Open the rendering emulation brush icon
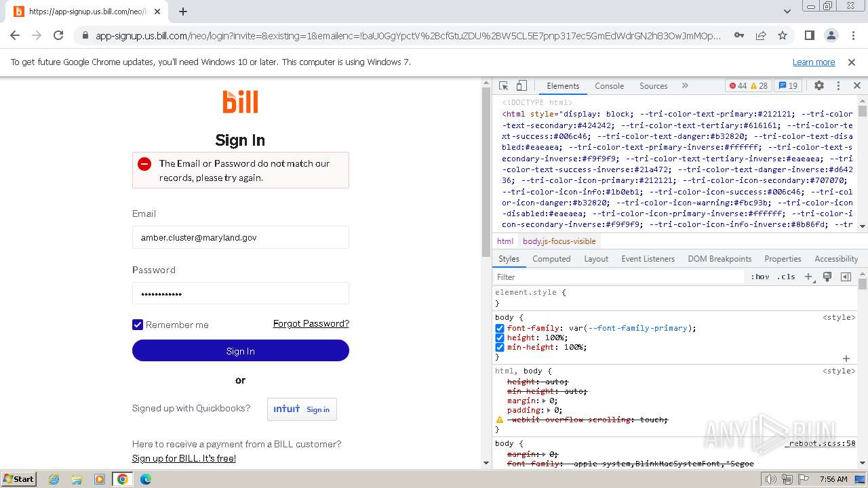 827,277
